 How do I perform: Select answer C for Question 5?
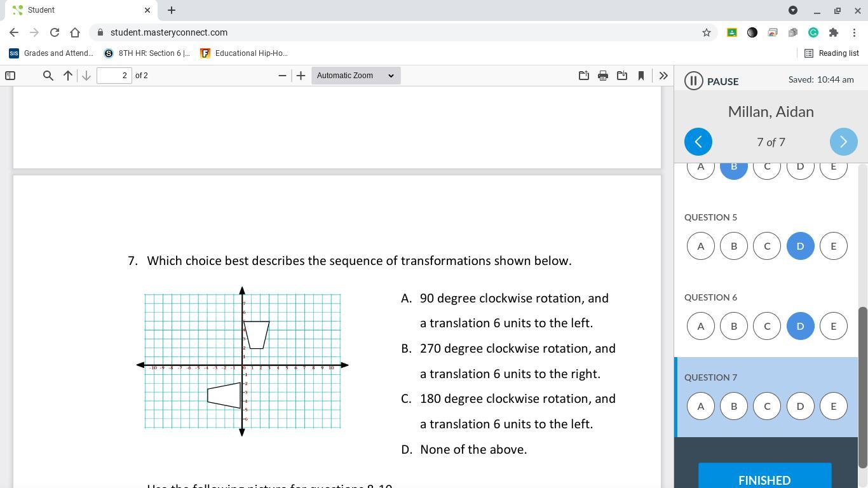tap(767, 246)
